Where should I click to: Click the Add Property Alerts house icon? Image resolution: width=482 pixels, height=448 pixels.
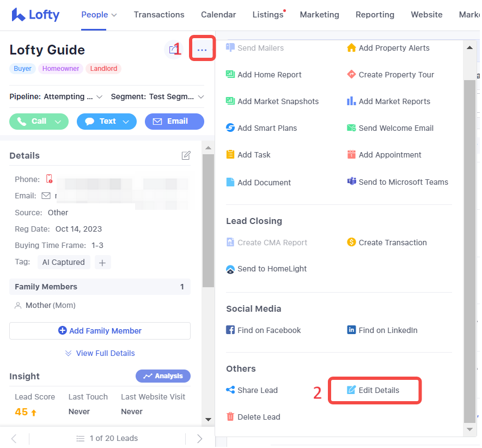351,48
